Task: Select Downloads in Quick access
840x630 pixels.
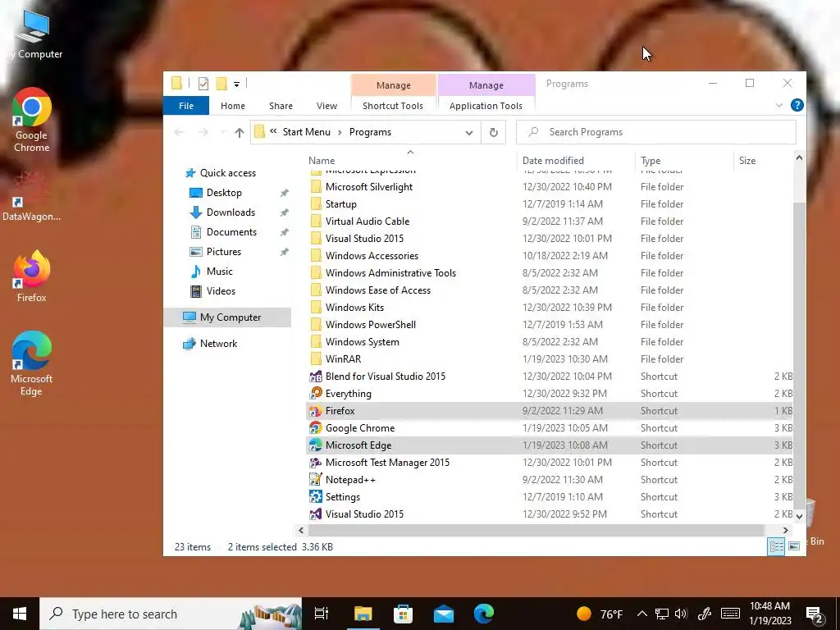Action: [x=231, y=212]
